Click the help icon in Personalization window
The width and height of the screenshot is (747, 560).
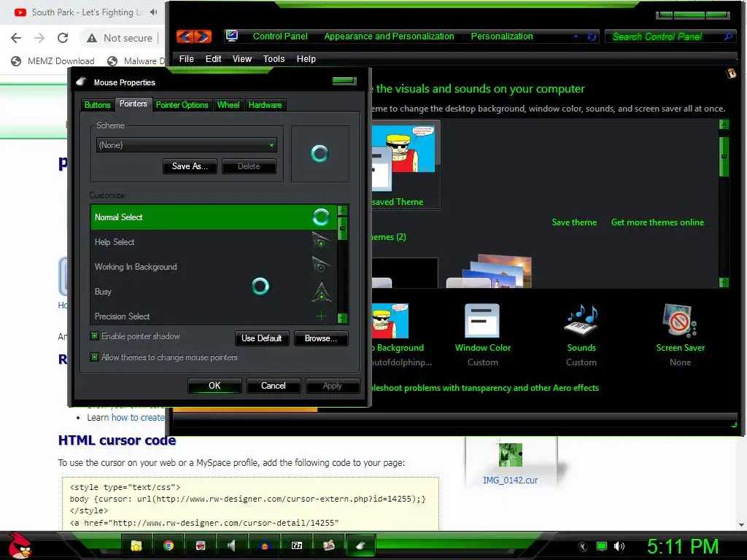pyautogui.click(x=731, y=74)
